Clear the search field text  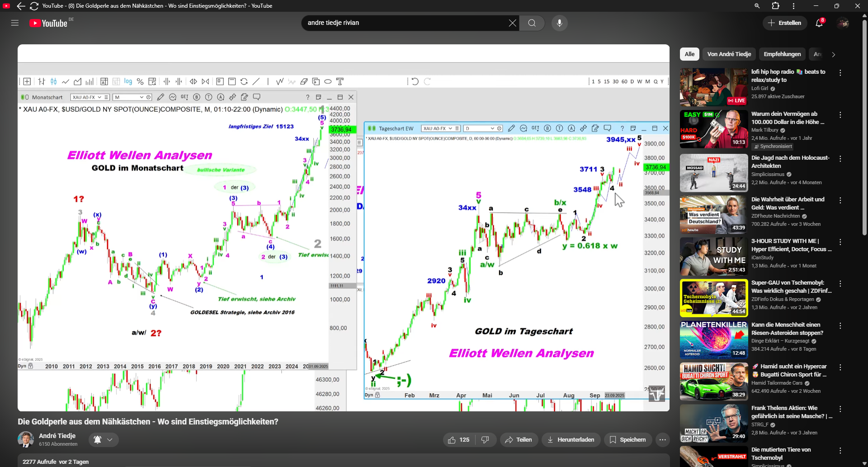point(512,23)
